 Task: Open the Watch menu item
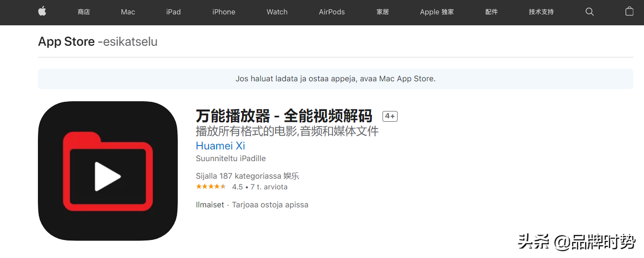(277, 12)
